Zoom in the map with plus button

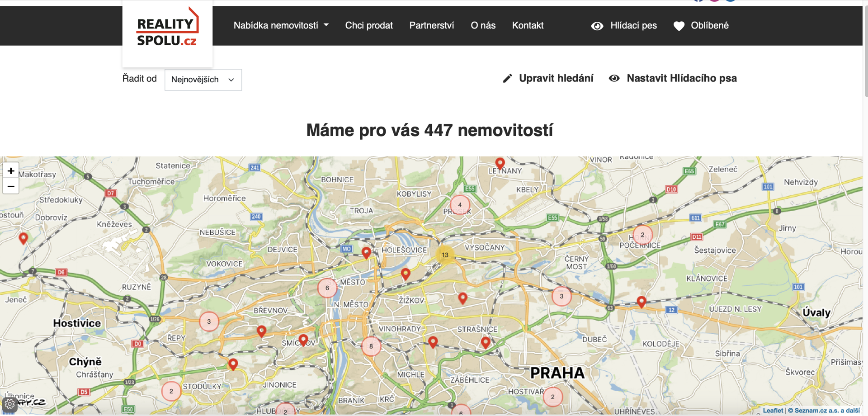point(11,171)
